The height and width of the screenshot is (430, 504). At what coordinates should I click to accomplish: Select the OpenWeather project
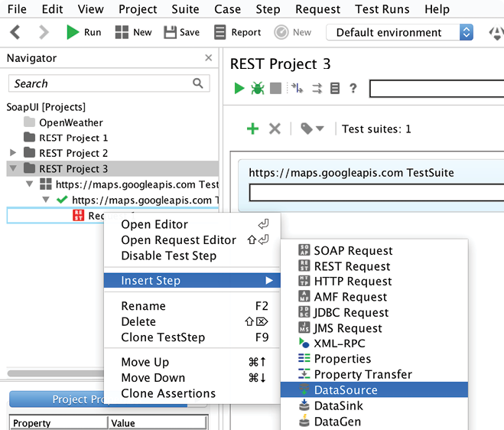[71, 122]
